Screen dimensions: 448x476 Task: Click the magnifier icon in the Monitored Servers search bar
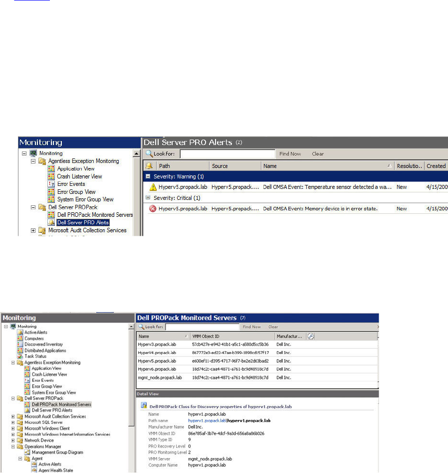click(x=141, y=326)
